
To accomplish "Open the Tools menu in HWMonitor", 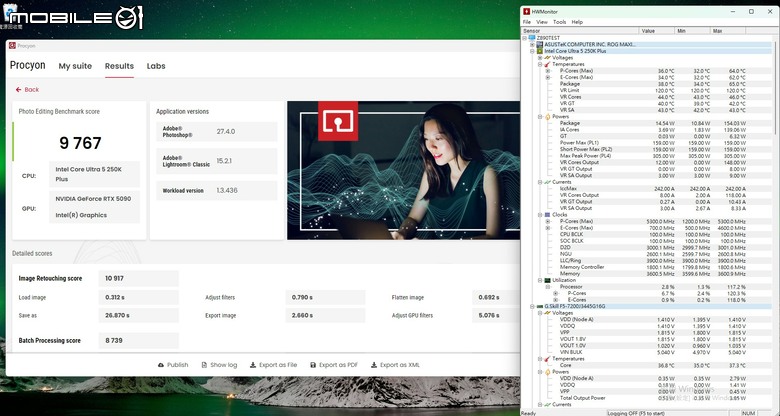I will tap(560, 22).
